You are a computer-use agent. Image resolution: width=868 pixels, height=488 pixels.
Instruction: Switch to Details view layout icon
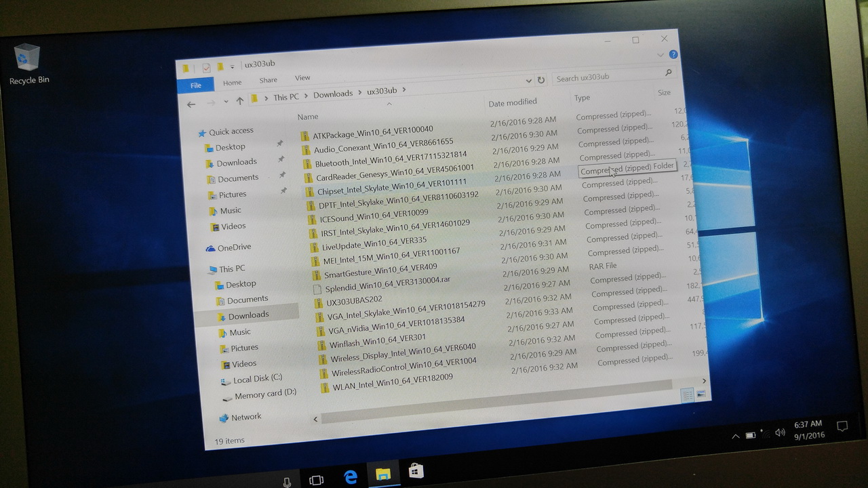click(687, 396)
